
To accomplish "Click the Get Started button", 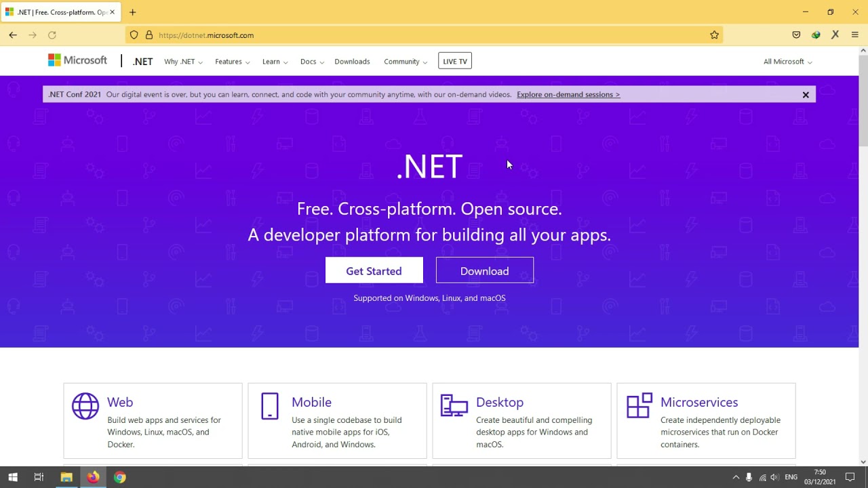I will [374, 270].
